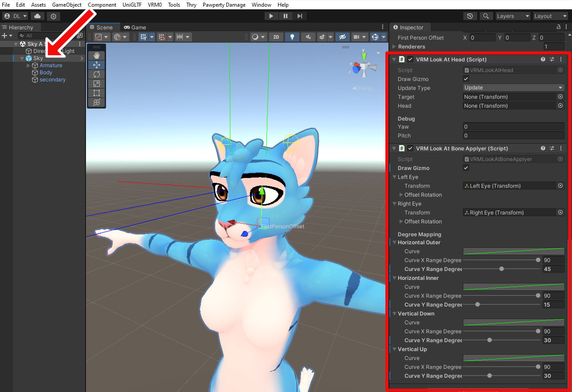Open VRM Look At Bone Applier presets icon
The width and height of the screenshot is (572, 392).
click(x=552, y=148)
